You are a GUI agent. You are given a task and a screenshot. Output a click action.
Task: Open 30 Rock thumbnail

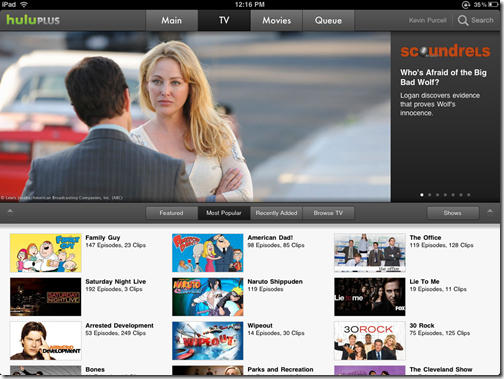[x=370, y=341]
